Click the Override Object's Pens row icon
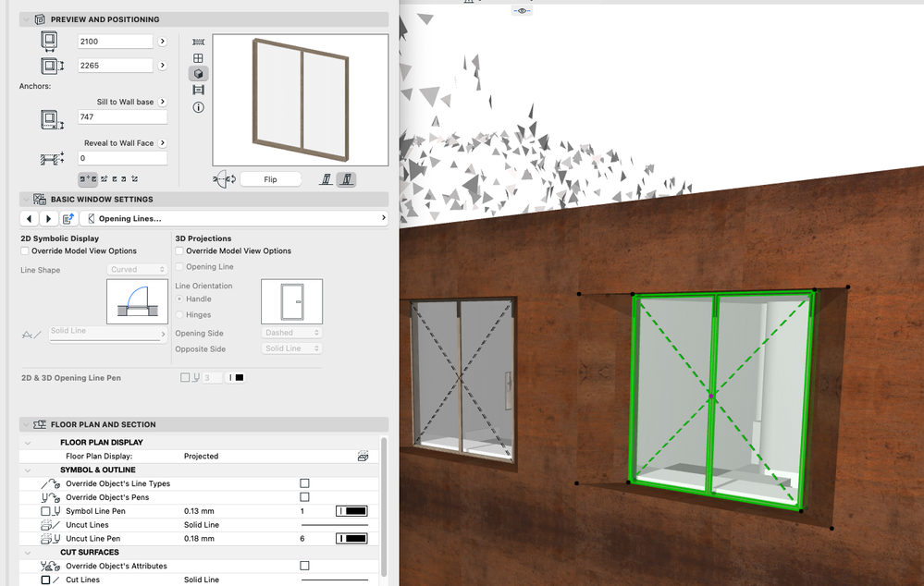The height and width of the screenshot is (586, 924). tap(51, 497)
